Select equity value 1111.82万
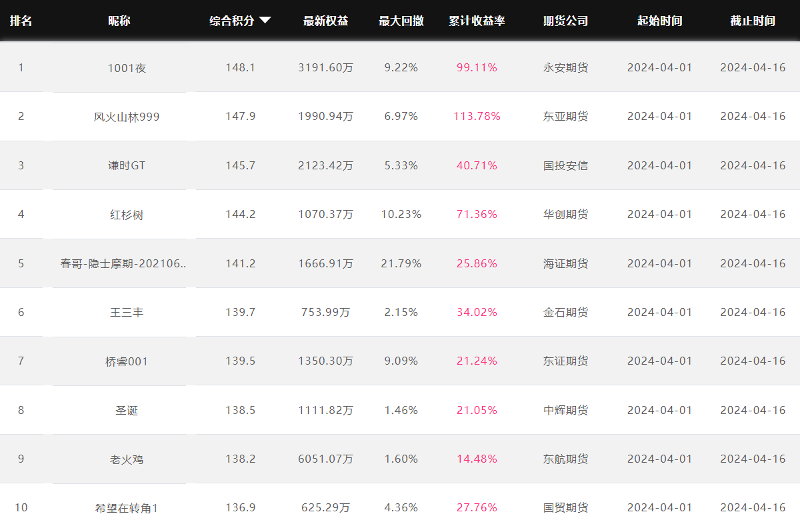The width and height of the screenshot is (800, 532). click(325, 410)
